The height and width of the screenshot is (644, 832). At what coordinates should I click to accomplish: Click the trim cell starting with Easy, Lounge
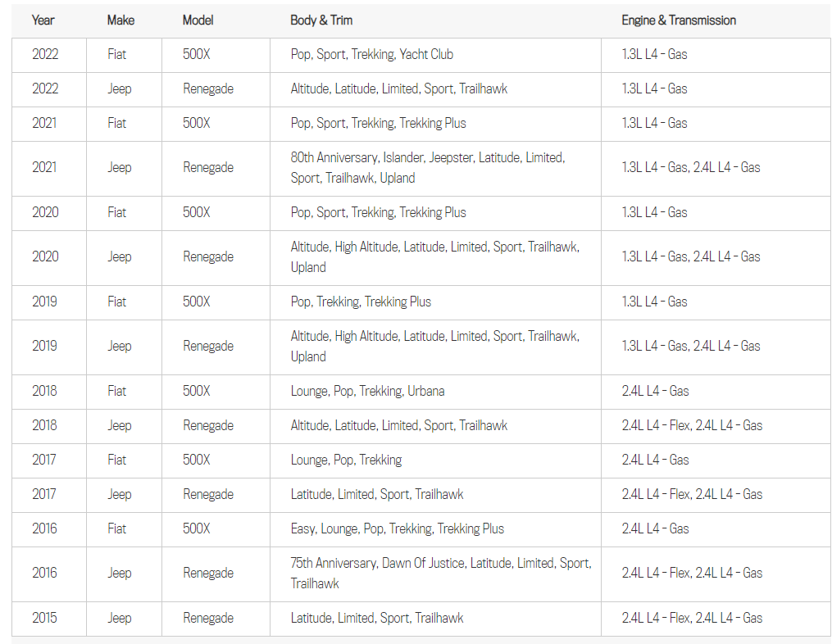397,529
